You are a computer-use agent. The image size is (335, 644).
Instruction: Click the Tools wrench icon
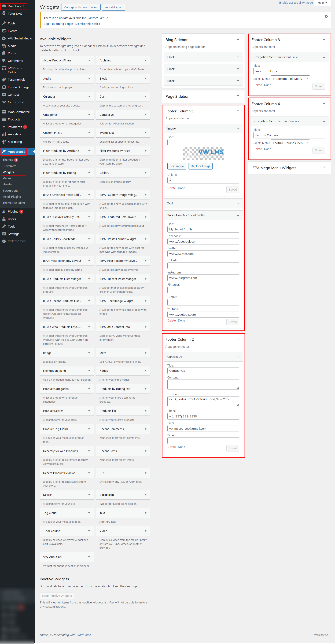4,226
